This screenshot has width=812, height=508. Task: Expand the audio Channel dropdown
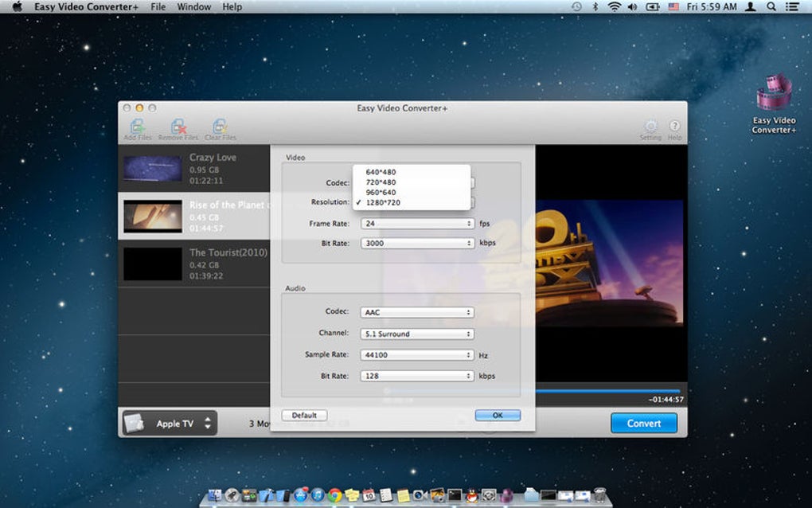pyautogui.click(x=417, y=334)
